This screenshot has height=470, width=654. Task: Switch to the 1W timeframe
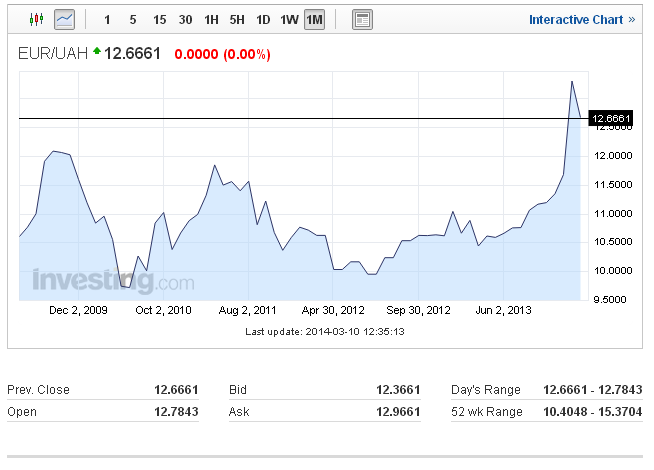pos(289,20)
